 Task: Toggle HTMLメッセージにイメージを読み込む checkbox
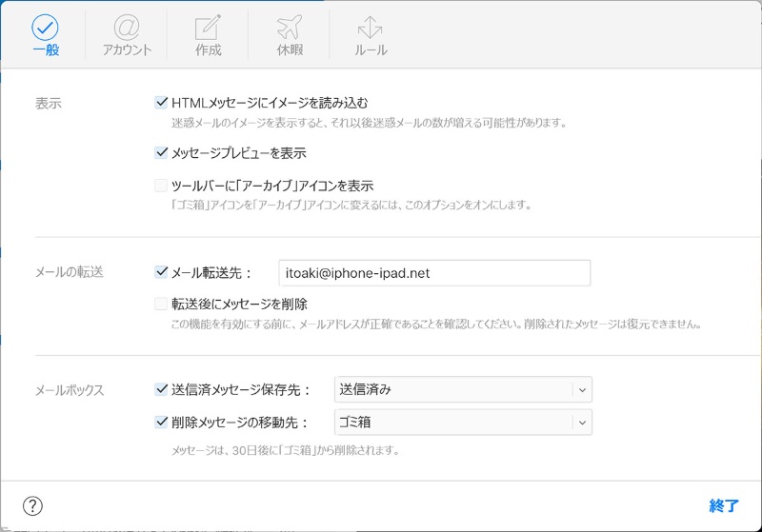(161, 102)
